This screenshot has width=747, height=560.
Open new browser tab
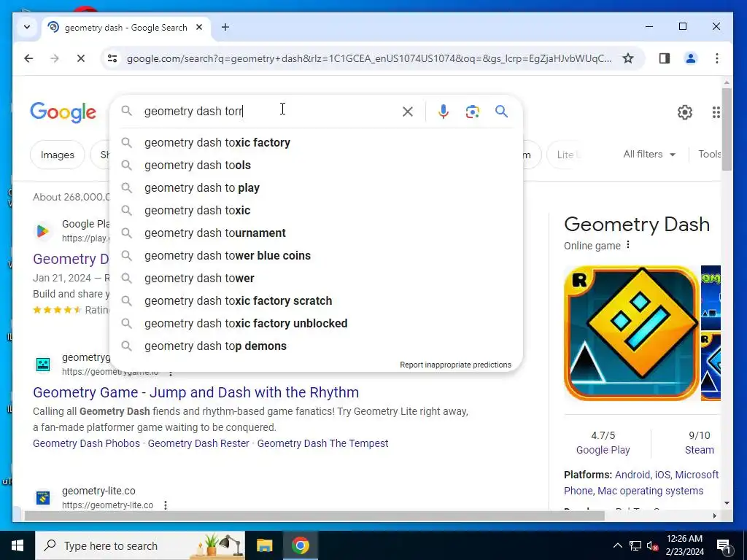[225, 27]
